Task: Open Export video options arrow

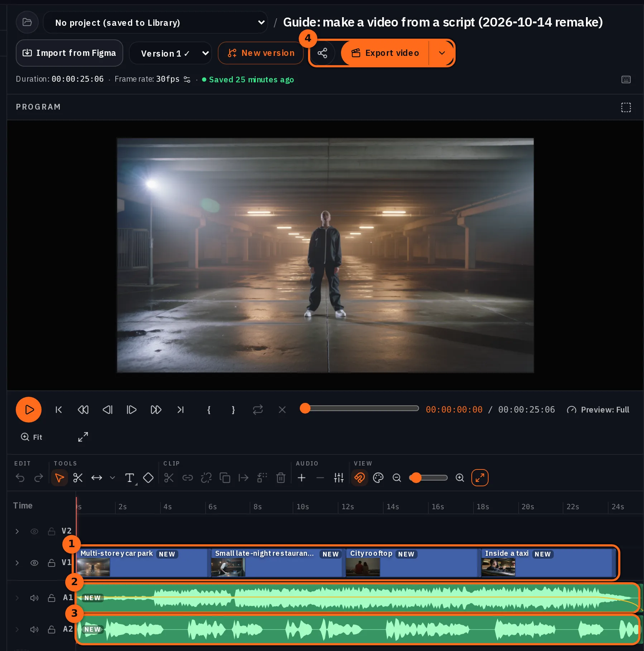Action: pyautogui.click(x=442, y=53)
